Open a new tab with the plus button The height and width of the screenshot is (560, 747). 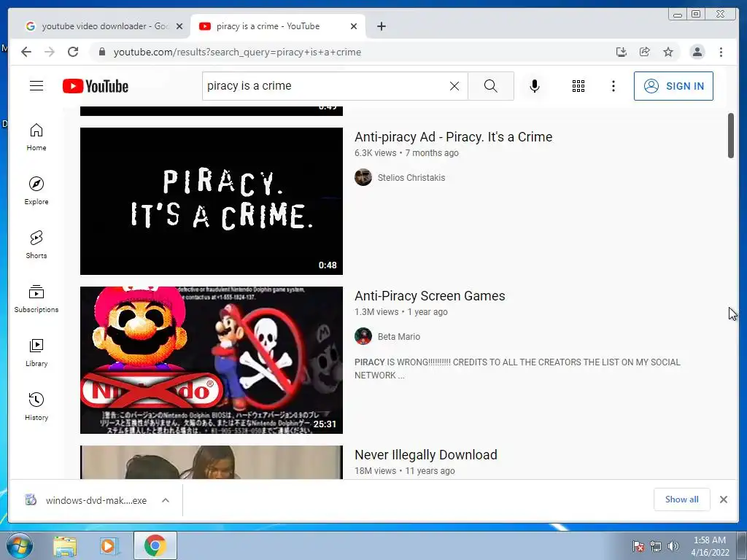tap(381, 26)
